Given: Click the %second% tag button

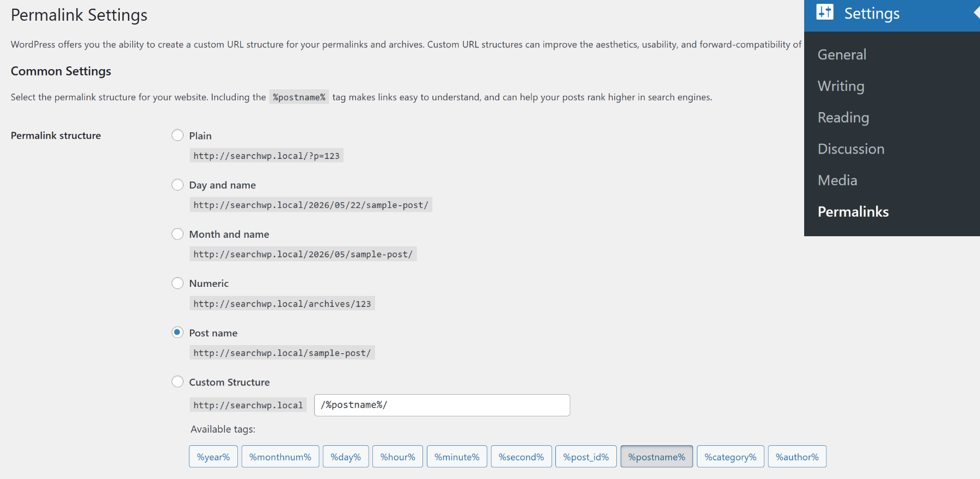Looking at the screenshot, I should pyautogui.click(x=522, y=457).
